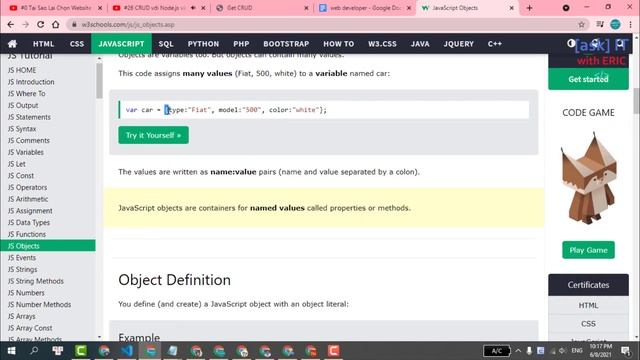The width and height of the screenshot is (640, 360).
Task: Bookmark this page with the star icon
Action: click(x=581, y=24)
